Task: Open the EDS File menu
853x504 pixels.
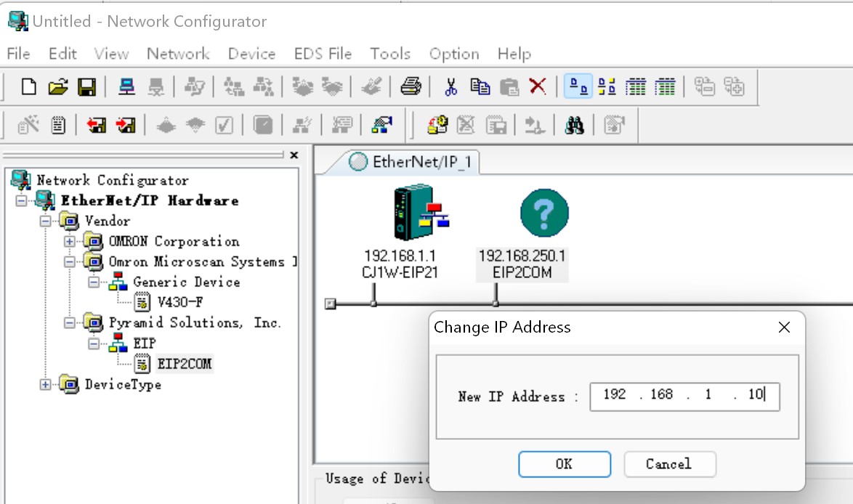Action: (323, 54)
